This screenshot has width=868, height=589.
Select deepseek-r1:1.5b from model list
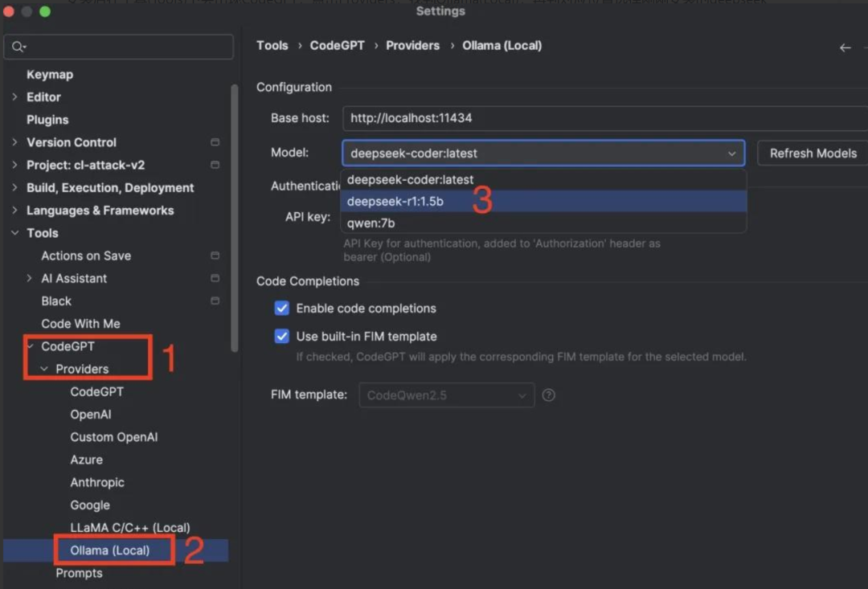pyautogui.click(x=395, y=202)
